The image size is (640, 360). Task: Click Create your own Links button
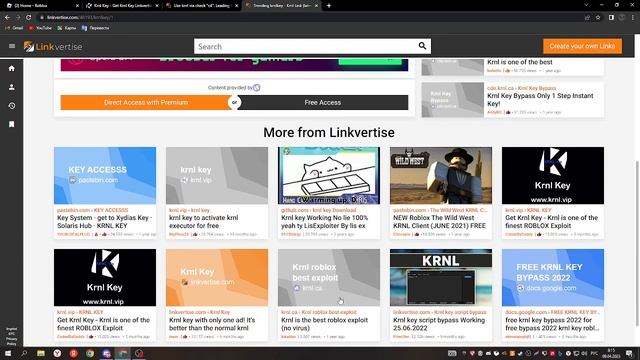tap(582, 46)
